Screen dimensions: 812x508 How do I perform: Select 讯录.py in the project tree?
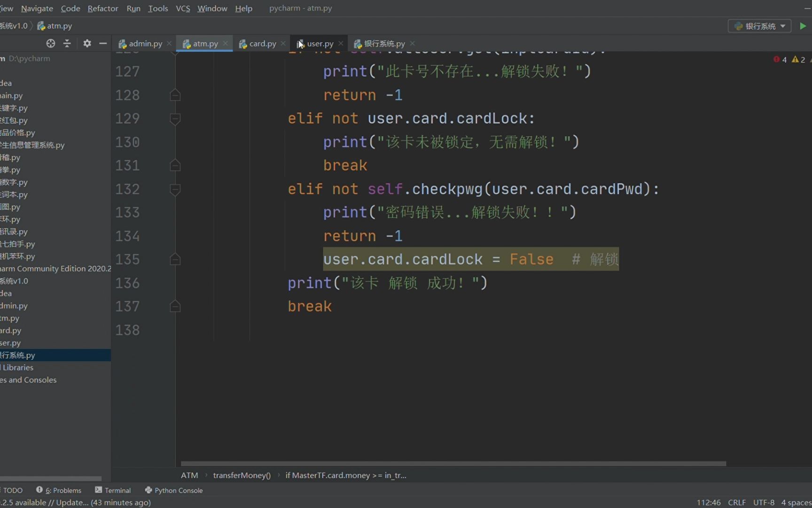55,231
